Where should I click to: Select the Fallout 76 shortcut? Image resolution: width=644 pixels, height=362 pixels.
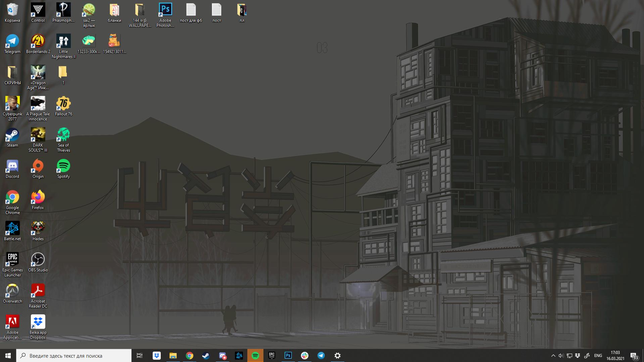click(63, 107)
